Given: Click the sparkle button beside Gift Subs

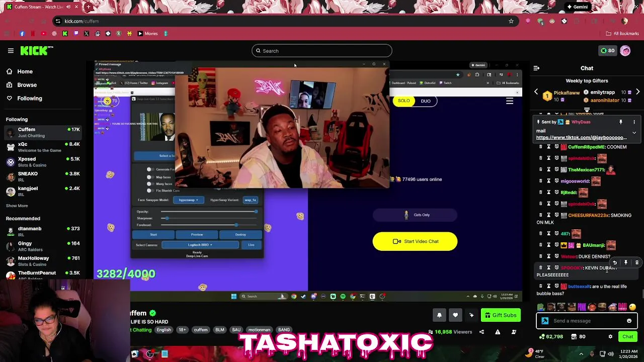Looking at the screenshot, I should (471, 315).
